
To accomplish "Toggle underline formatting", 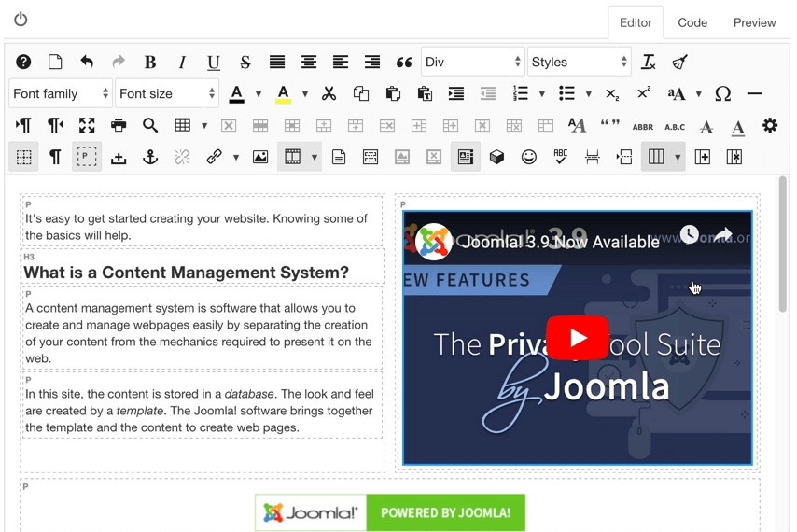I will (214, 62).
